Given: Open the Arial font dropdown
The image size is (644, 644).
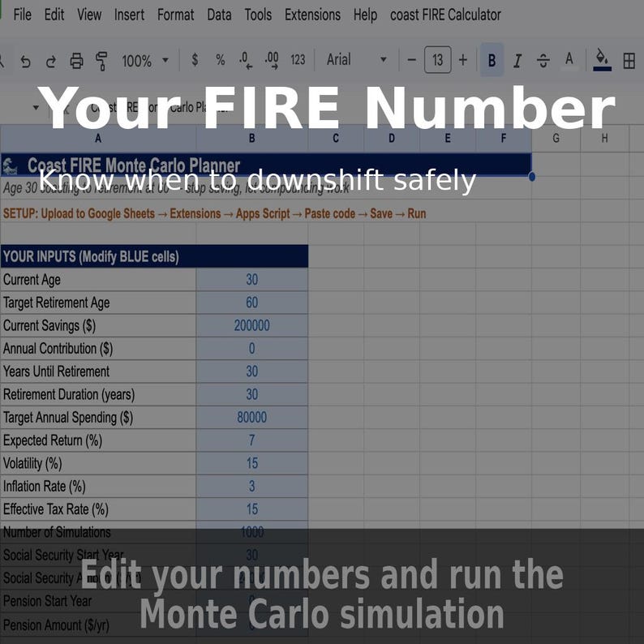Looking at the screenshot, I should tap(357, 60).
